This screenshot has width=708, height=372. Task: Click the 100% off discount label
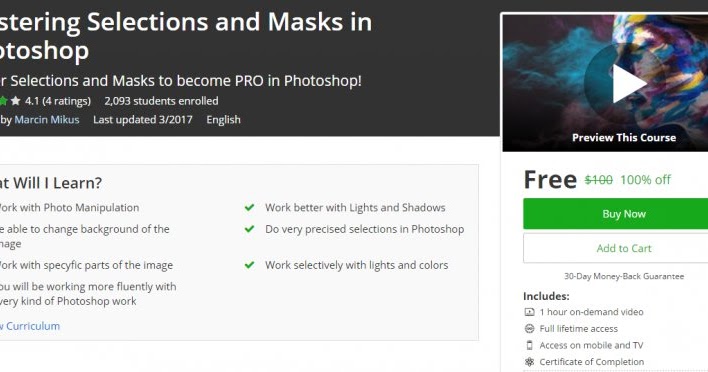pos(645,180)
